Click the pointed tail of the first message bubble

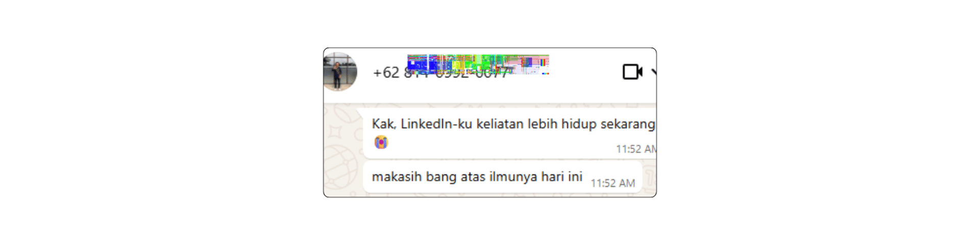[x=359, y=112]
